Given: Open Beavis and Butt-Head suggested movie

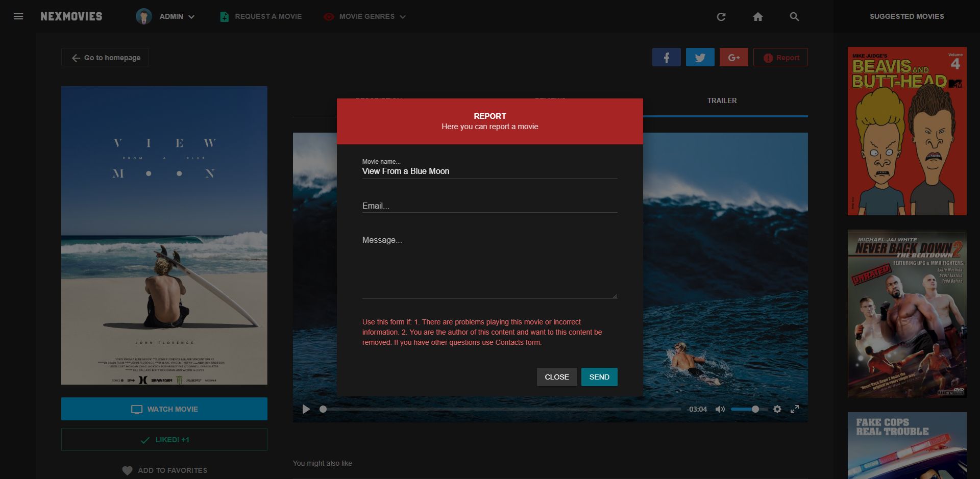Looking at the screenshot, I should click(907, 131).
